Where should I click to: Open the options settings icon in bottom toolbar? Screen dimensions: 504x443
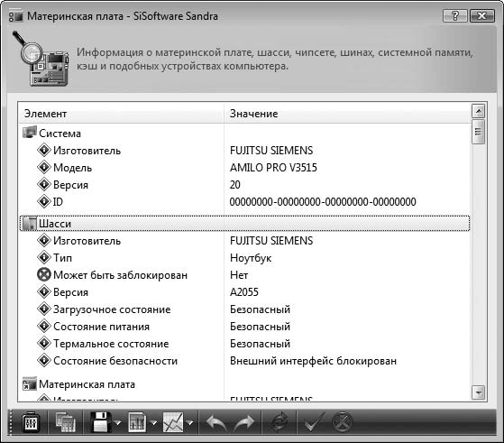tap(31, 422)
